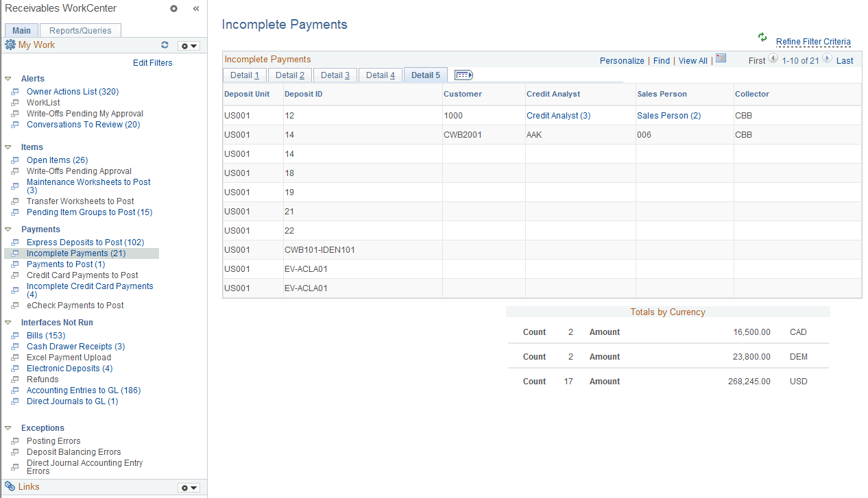Open the Links pagelet gear menu
The height and width of the screenshot is (498, 868).
tap(188, 487)
